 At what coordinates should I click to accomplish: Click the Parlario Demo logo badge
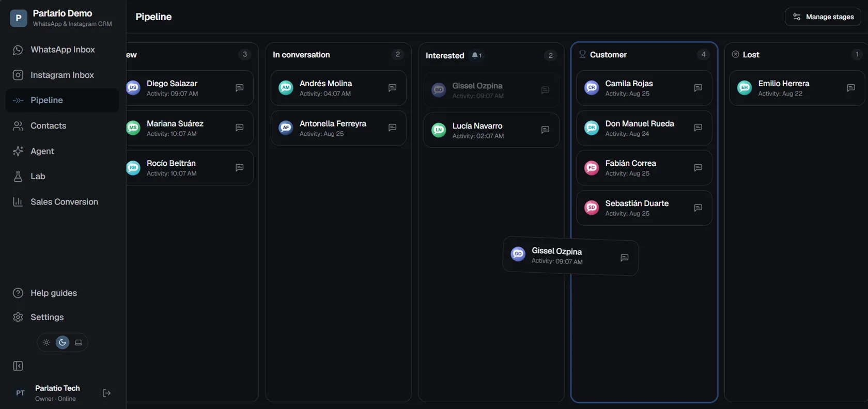point(19,18)
